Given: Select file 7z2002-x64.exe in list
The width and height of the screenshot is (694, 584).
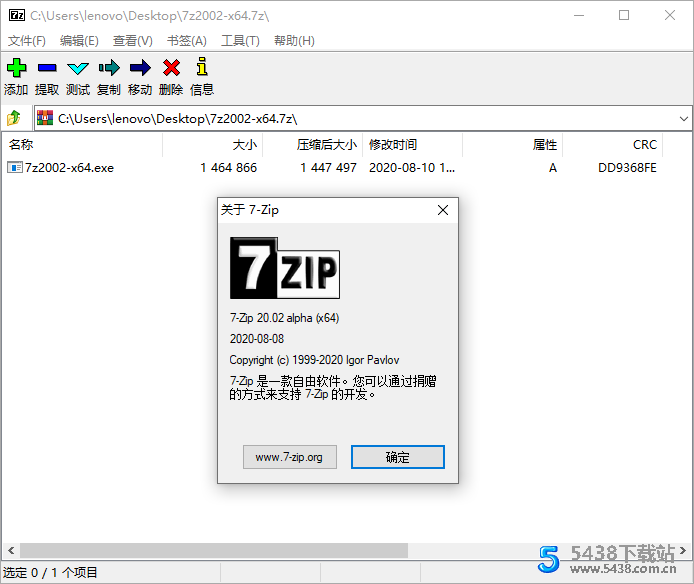Looking at the screenshot, I should 69,168.
